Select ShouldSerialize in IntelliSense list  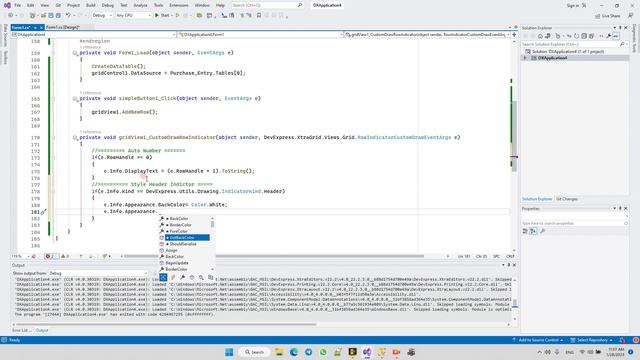coord(184,244)
